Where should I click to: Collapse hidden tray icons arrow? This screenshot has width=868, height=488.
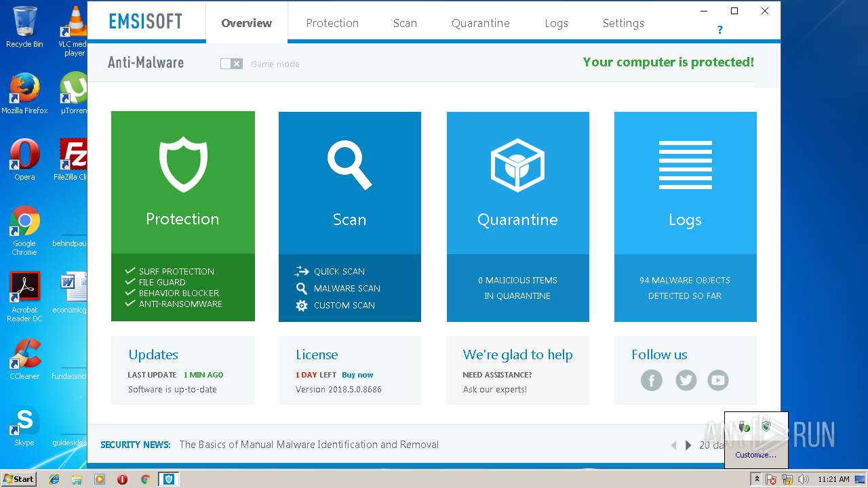point(757,479)
